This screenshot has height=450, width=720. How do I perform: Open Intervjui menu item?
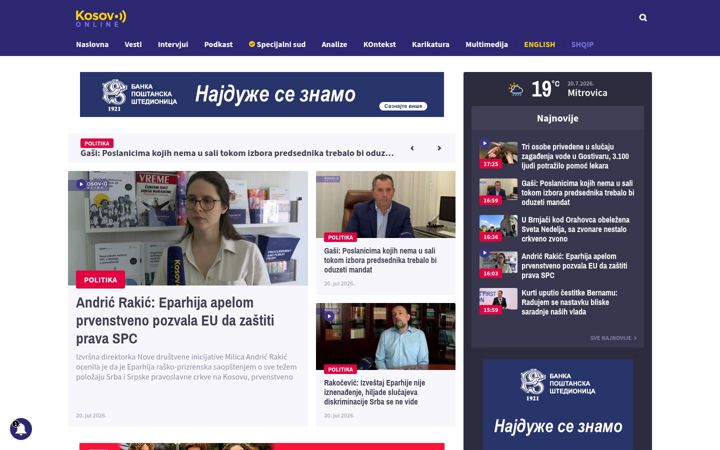pos(173,45)
